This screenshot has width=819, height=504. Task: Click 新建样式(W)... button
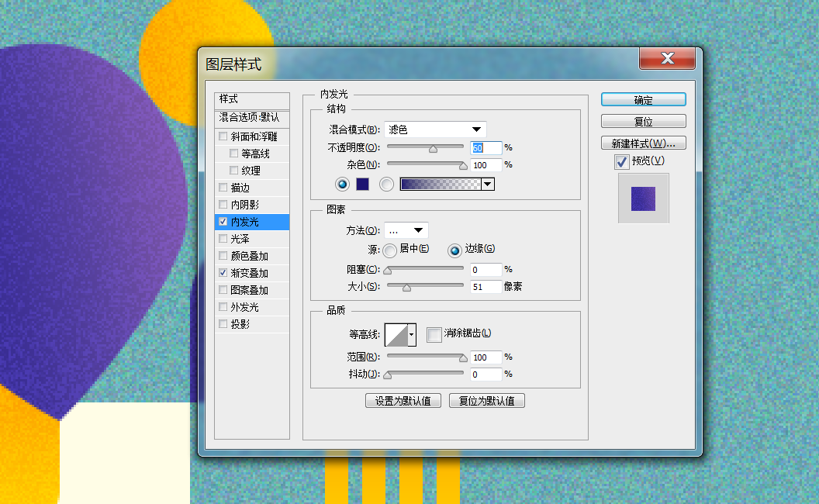[643, 143]
